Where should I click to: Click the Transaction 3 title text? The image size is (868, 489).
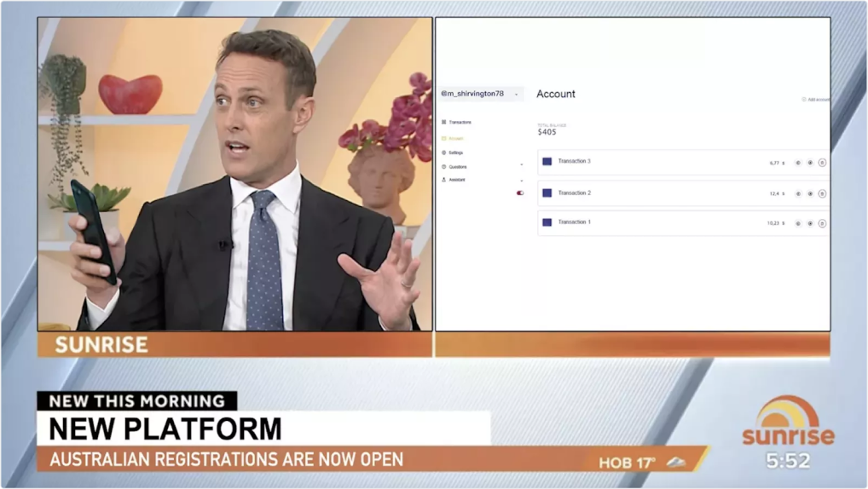574,161
